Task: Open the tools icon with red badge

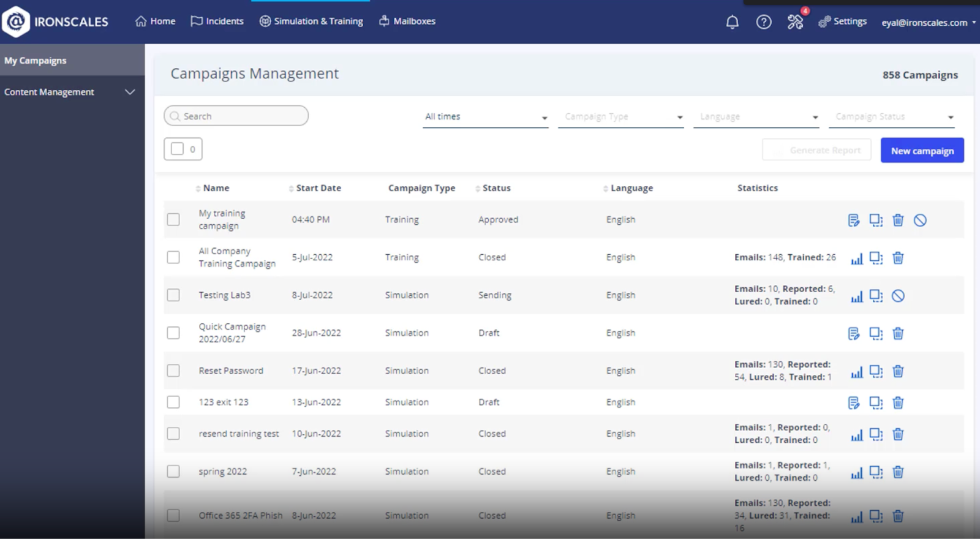Action: point(795,23)
